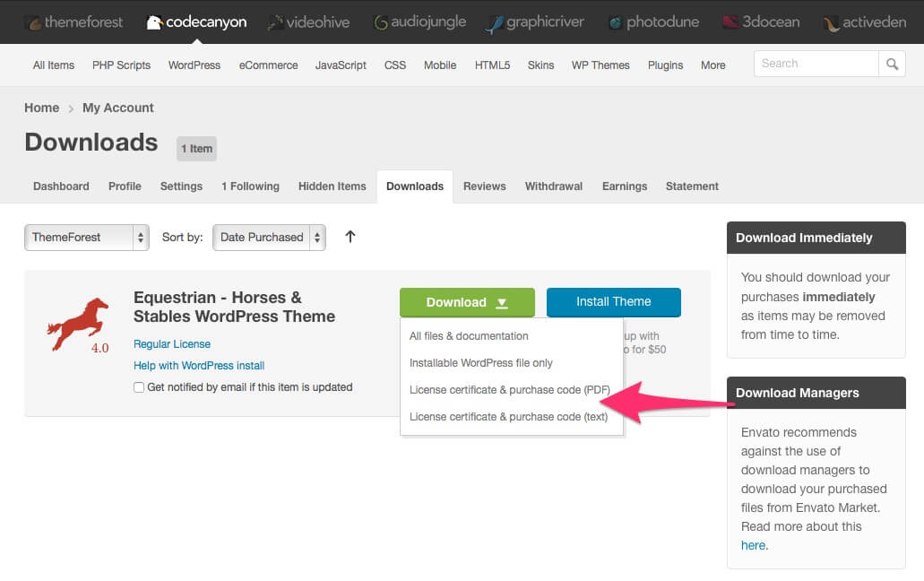This screenshot has width=924, height=581.
Task: Choose All files & documentation download
Action: pyautogui.click(x=469, y=336)
